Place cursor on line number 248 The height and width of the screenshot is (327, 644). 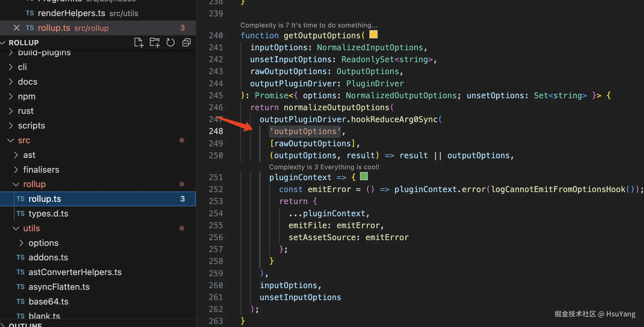[216, 131]
